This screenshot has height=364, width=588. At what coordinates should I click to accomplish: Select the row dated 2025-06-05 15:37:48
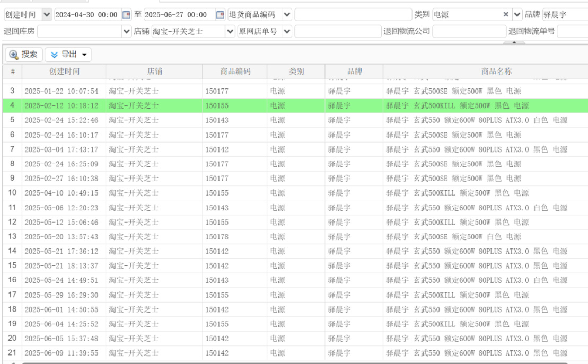coord(295,339)
